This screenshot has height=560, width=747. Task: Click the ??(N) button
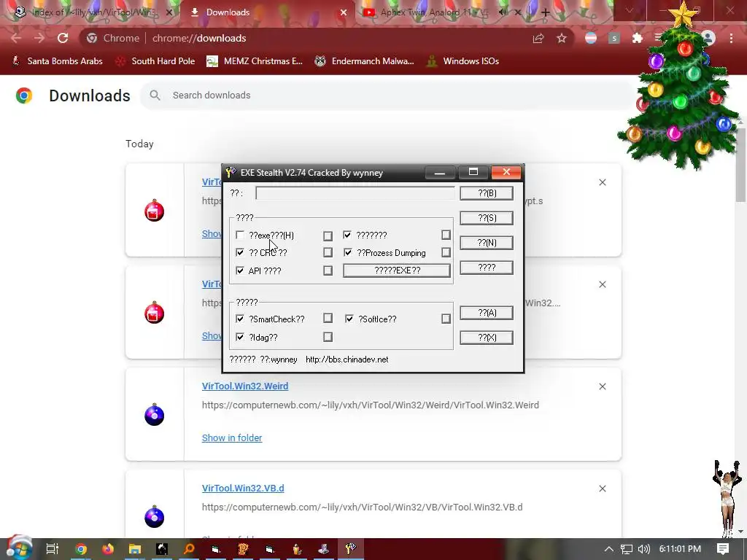pyautogui.click(x=487, y=243)
